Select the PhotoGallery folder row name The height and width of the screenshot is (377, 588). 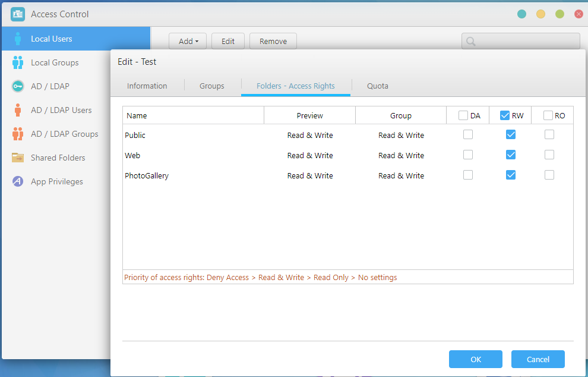pos(147,176)
